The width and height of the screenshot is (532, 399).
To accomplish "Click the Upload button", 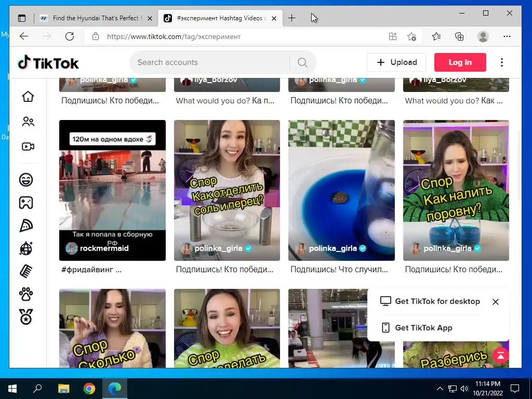I will click(x=396, y=62).
